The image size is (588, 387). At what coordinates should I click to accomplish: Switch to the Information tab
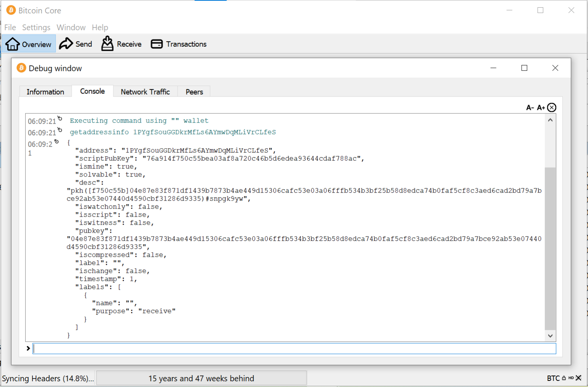point(46,91)
